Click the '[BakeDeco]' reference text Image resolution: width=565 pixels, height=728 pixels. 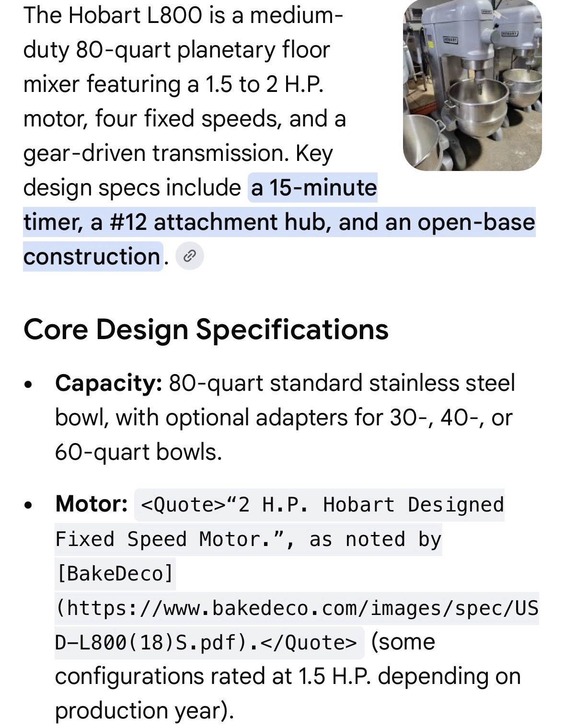pos(115,573)
